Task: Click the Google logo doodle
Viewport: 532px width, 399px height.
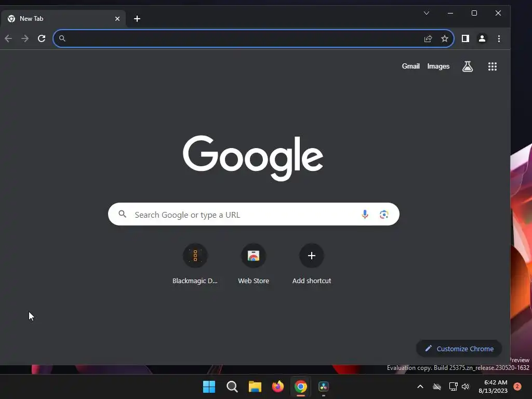Action: coord(253,158)
